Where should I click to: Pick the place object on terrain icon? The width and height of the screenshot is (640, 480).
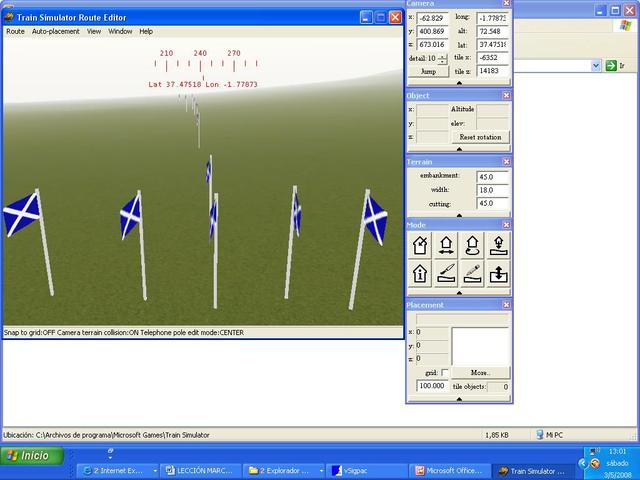[x=496, y=245]
